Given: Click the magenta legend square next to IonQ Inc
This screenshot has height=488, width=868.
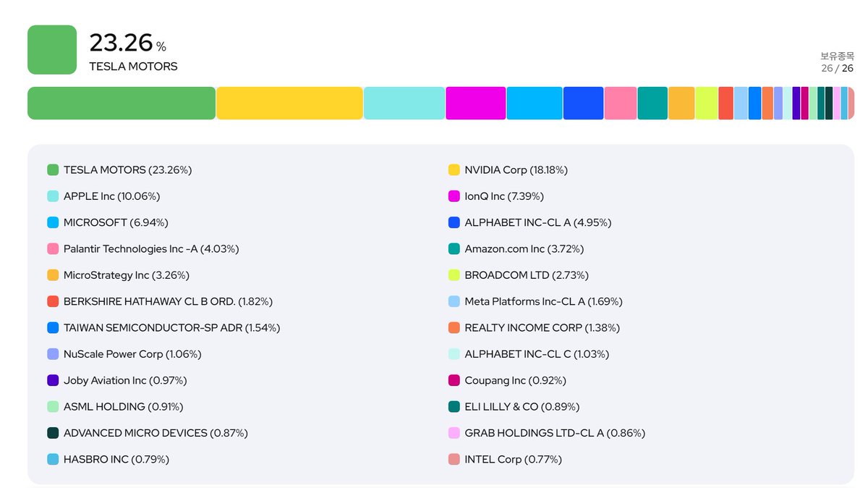Looking at the screenshot, I should [x=454, y=196].
